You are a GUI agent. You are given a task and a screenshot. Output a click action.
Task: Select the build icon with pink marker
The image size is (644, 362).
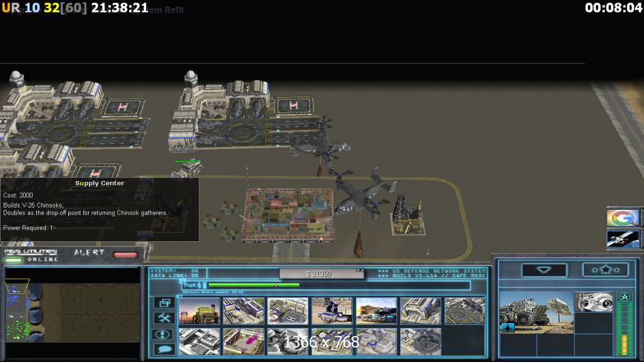pyautogui.click(x=244, y=341)
